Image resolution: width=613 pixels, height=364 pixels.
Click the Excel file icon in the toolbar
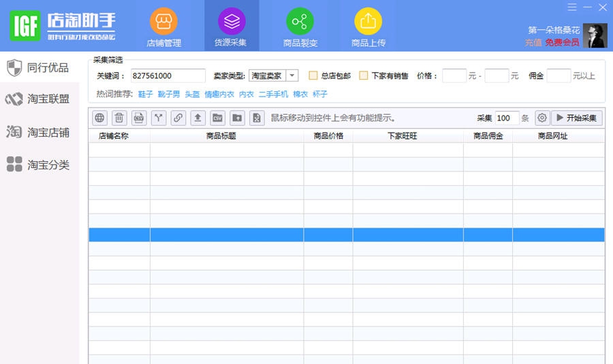click(257, 118)
